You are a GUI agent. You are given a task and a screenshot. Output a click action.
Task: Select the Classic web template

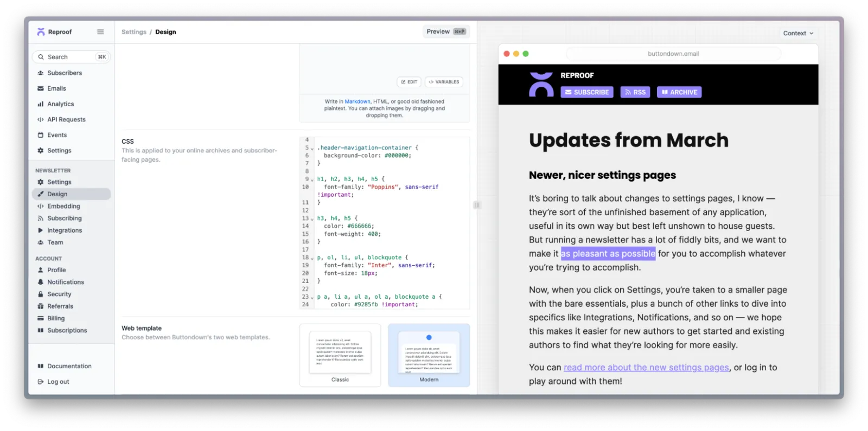[x=340, y=355]
